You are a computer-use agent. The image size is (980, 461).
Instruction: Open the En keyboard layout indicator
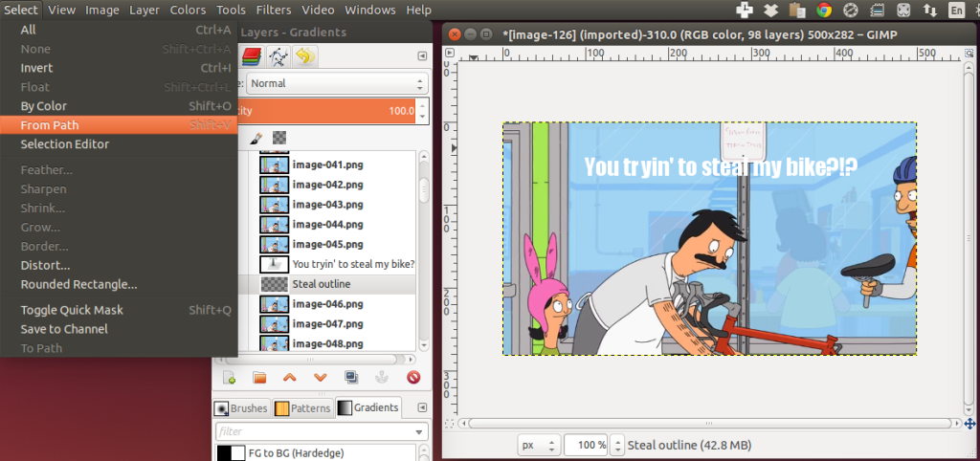coord(956,10)
